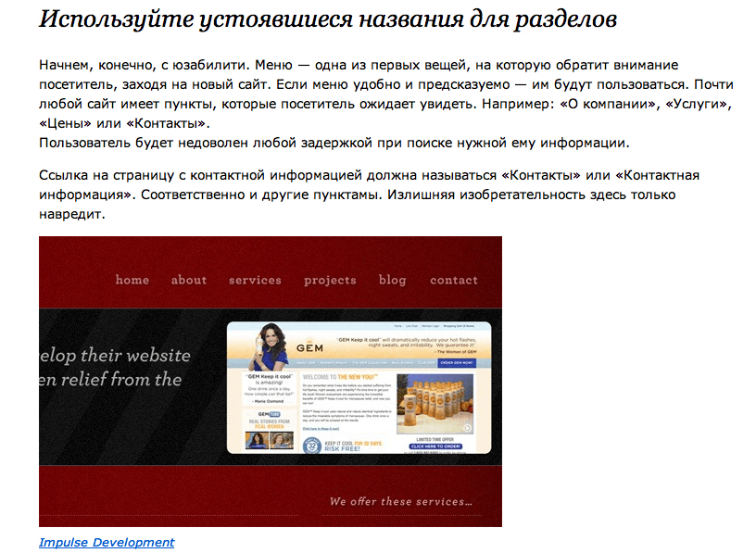Image resolution: width=756 pixels, height=553 pixels.
Task: Click the 'We offer these services…' text
Action: tap(400, 502)
